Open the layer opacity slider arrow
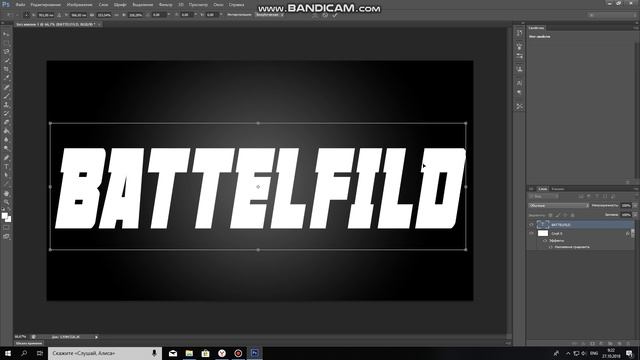The image size is (640, 360). 635,205
